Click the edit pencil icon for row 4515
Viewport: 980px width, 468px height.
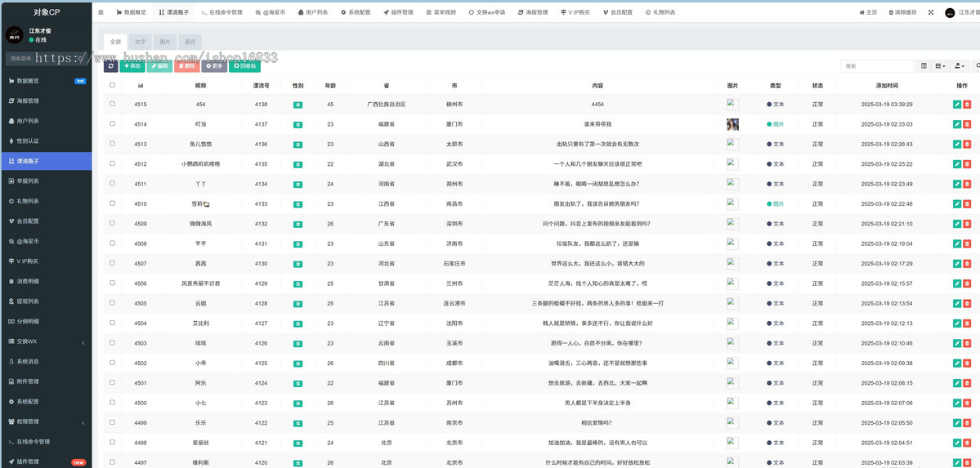pyautogui.click(x=957, y=105)
